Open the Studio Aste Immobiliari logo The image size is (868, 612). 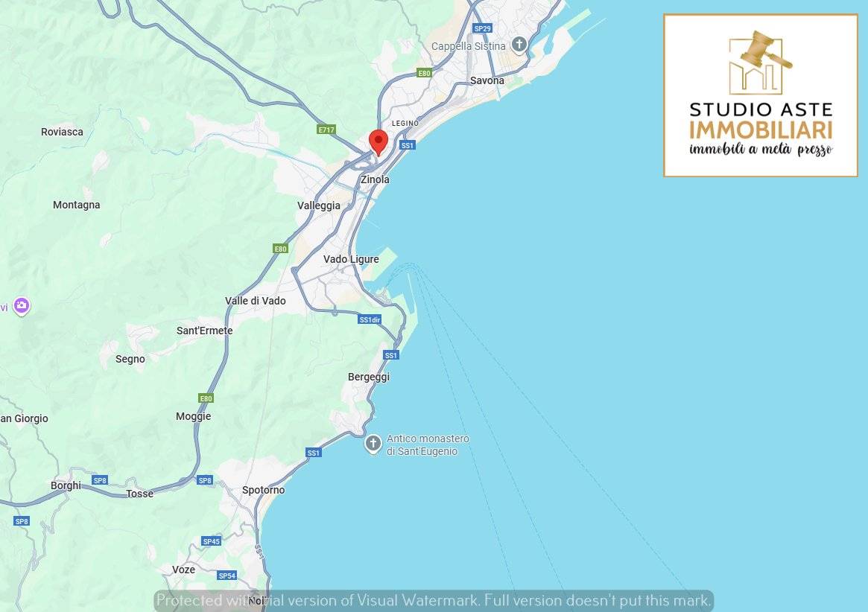[761, 96]
